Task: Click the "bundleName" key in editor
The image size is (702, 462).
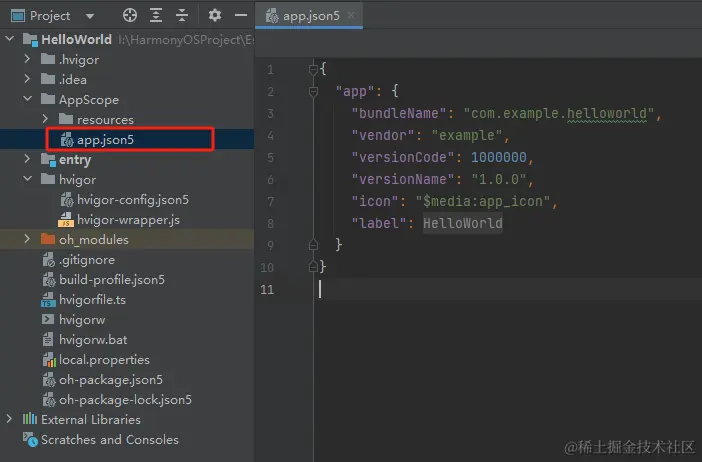Action: [x=399, y=113]
